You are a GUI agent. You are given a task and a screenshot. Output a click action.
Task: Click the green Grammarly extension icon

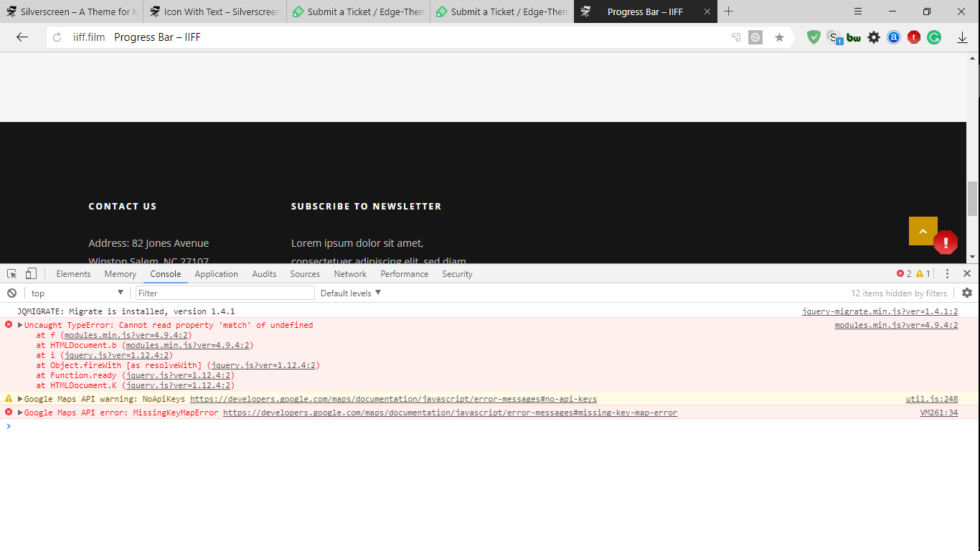click(933, 37)
